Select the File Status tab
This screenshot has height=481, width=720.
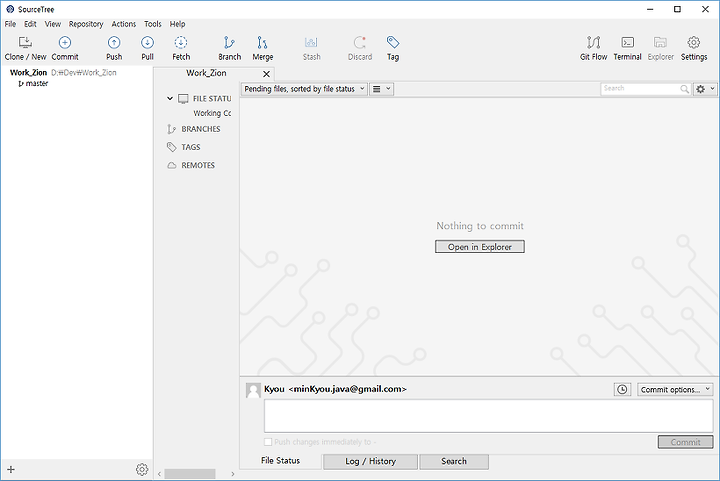click(x=281, y=460)
